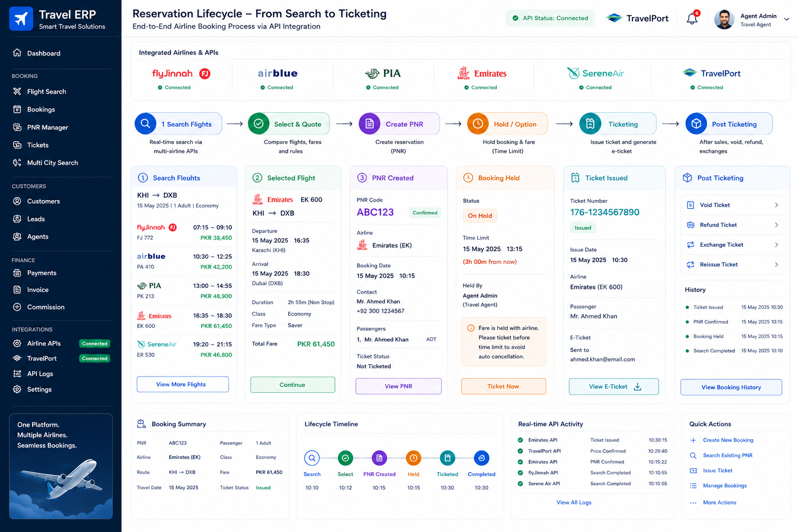Click the Post Ticketing cube step icon
Image resolution: width=798 pixels, height=532 pixels.
696,124
